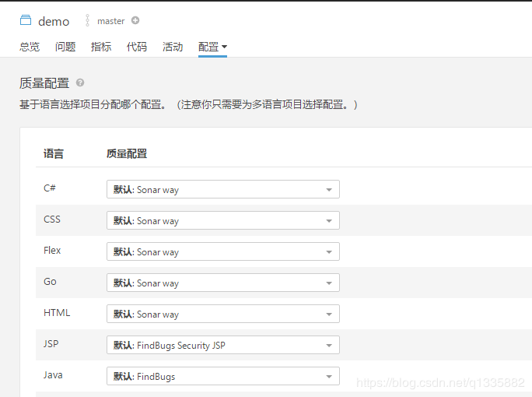Viewport: 532px width, 397px height.
Task: Click the CSS language label
Action: coord(52,219)
